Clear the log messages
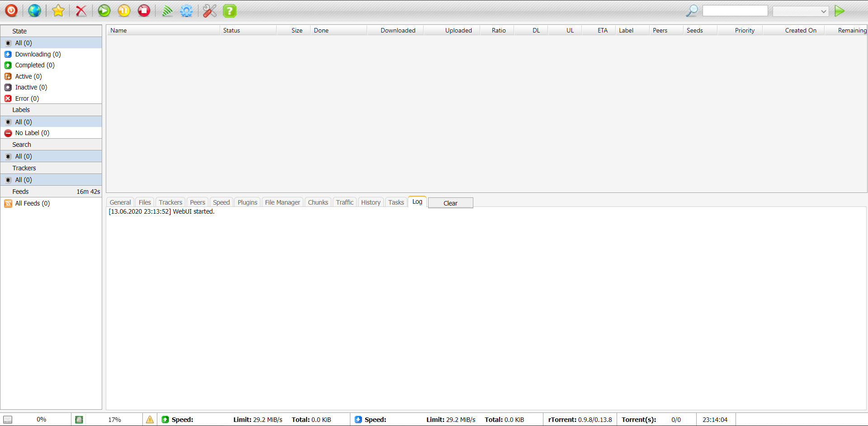Image resolution: width=868 pixels, height=426 pixels. pyautogui.click(x=450, y=203)
